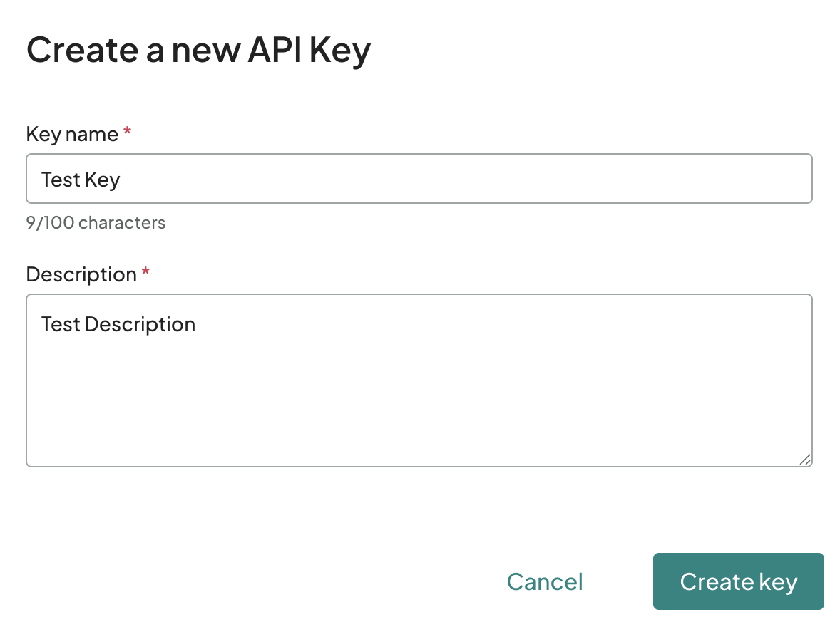The height and width of the screenshot is (637, 840).
Task: Place cursor after the word Key in name field
Action: [x=121, y=180]
